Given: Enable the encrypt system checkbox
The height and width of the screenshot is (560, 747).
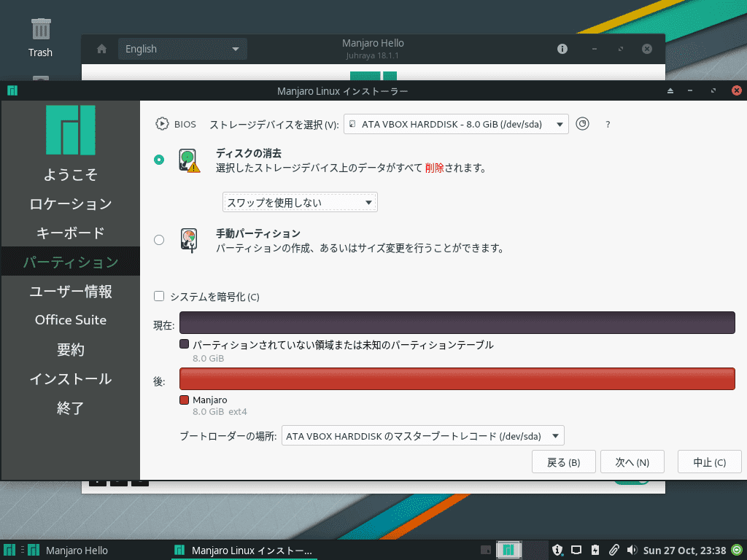Looking at the screenshot, I should point(158,296).
